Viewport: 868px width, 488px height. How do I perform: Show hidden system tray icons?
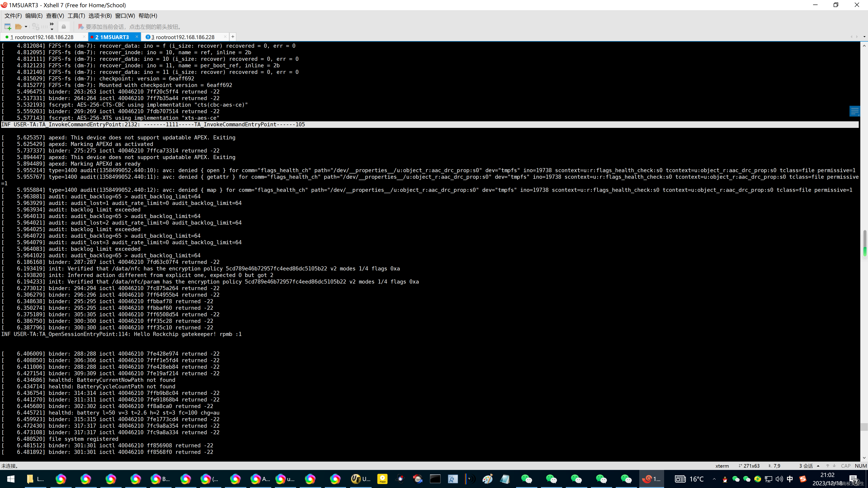tap(714, 479)
